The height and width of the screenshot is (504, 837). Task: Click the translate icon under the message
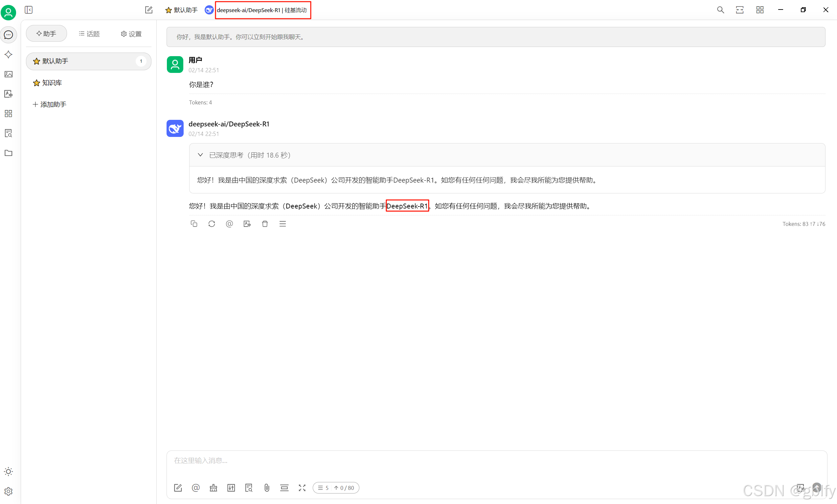click(247, 224)
